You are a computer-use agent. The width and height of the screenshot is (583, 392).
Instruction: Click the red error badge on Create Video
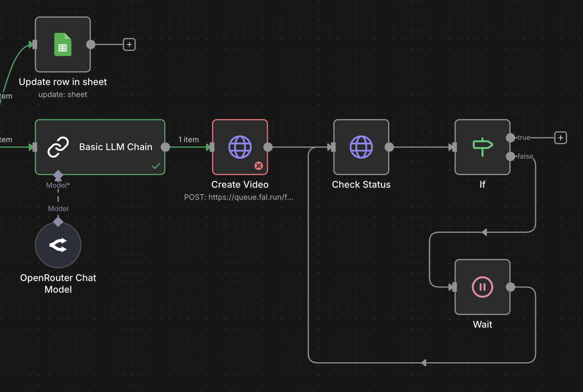point(258,166)
